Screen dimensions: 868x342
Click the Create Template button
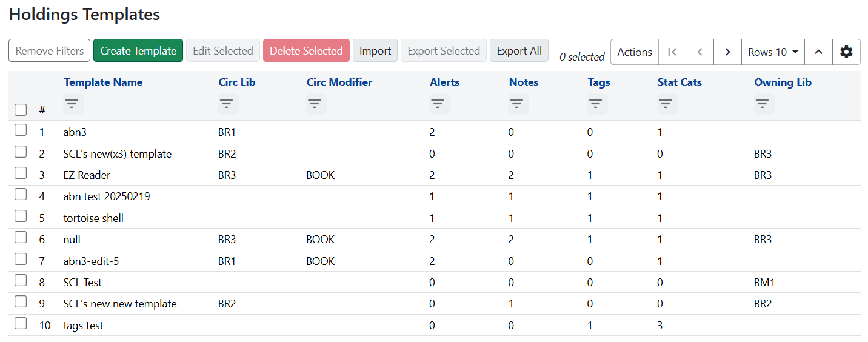click(x=138, y=51)
